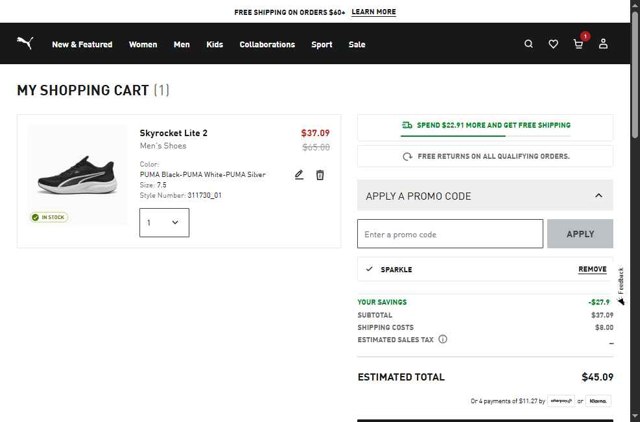
Task: Open the quantity dropdown
Action: (164, 223)
